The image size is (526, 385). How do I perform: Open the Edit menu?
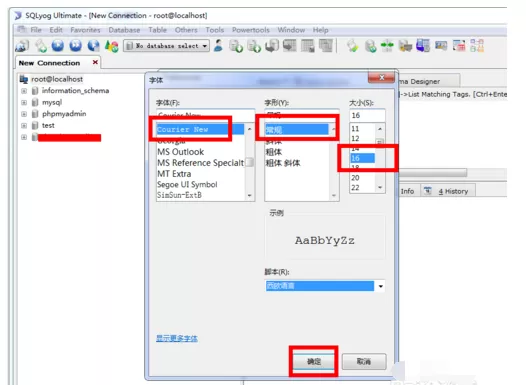pos(56,30)
